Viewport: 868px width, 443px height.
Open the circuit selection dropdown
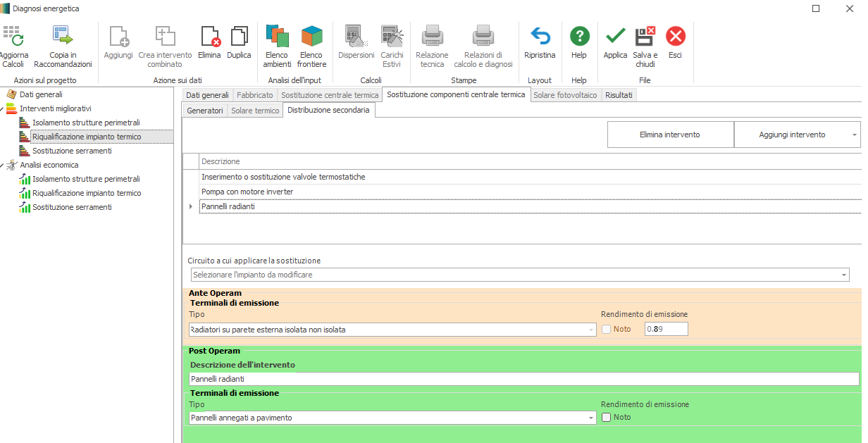843,275
